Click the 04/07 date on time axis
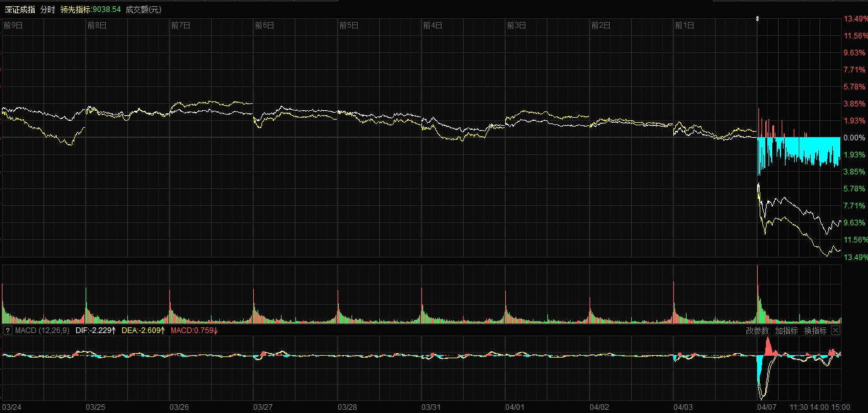Screen dimensions: 868x413 click(x=767, y=407)
